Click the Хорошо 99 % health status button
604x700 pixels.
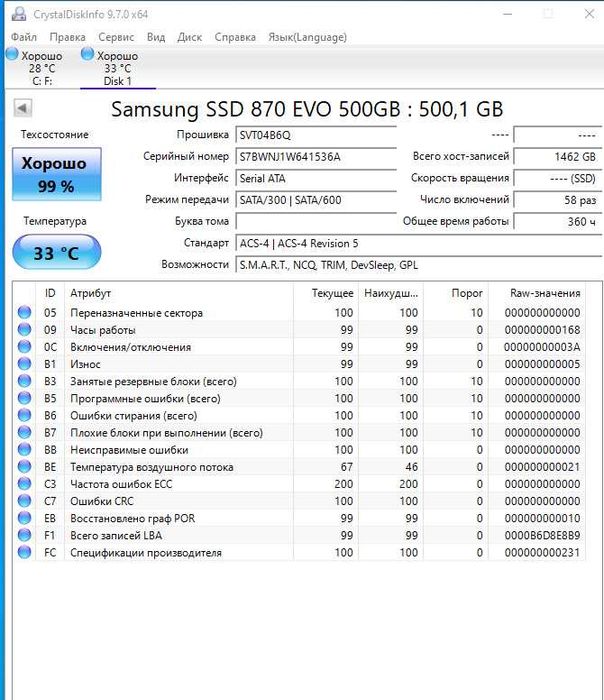coord(57,175)
